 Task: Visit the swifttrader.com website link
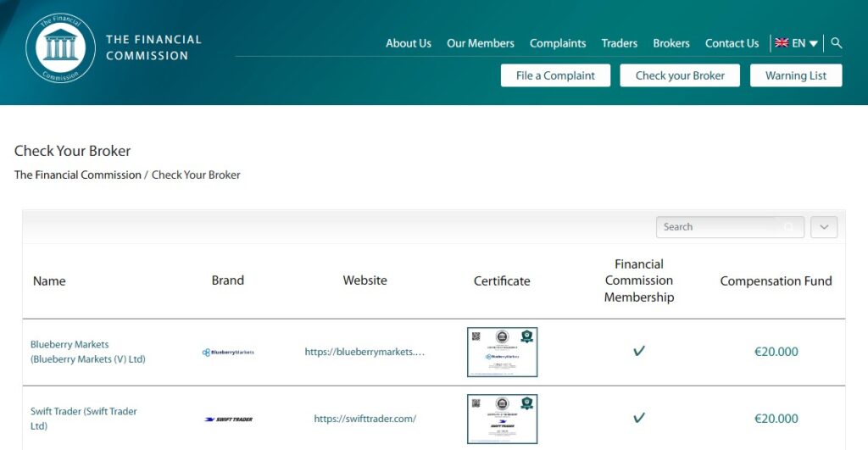click(364, 419)
